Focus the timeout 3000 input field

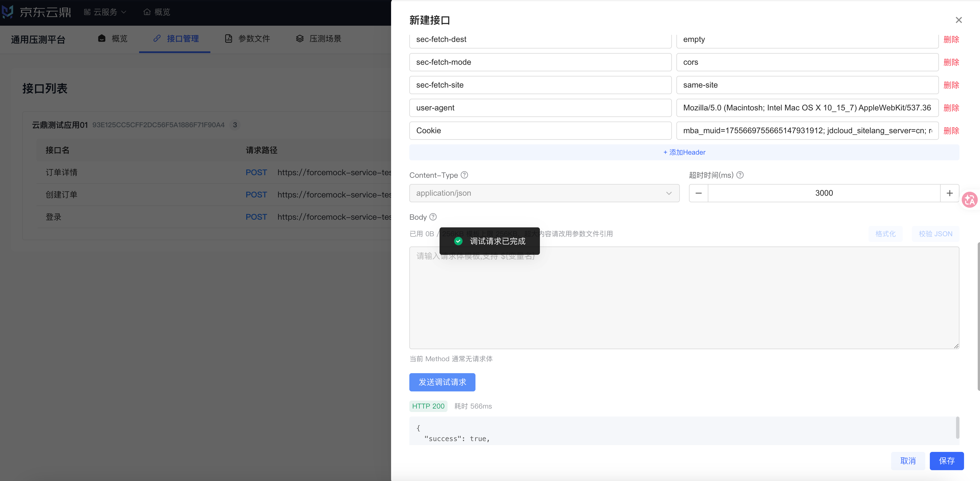point(824,193)
